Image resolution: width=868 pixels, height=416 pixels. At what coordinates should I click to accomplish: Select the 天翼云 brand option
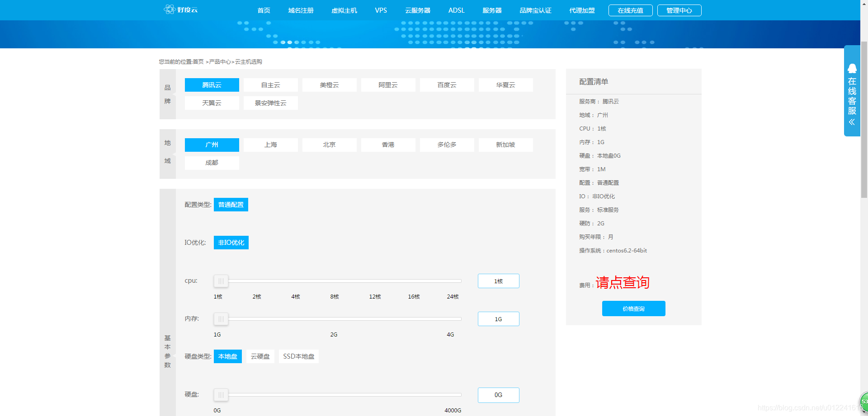(212, 103)
